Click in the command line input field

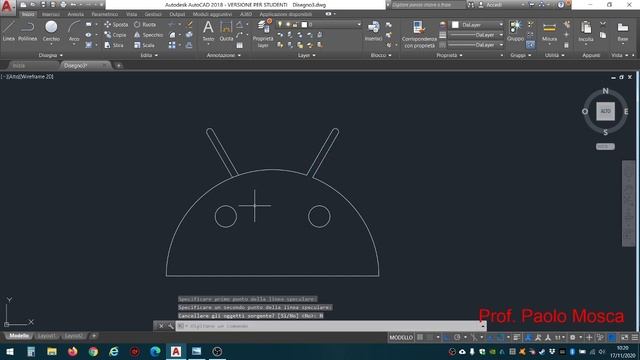click(331, 326)
